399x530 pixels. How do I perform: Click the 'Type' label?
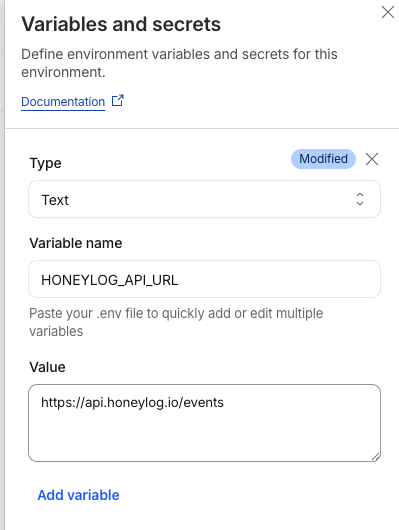point(46,163)
